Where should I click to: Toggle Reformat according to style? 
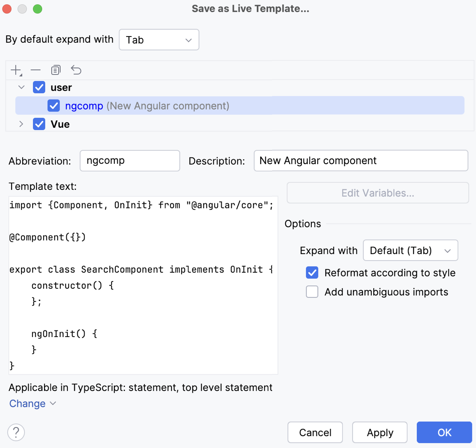[x=312, y=273]
